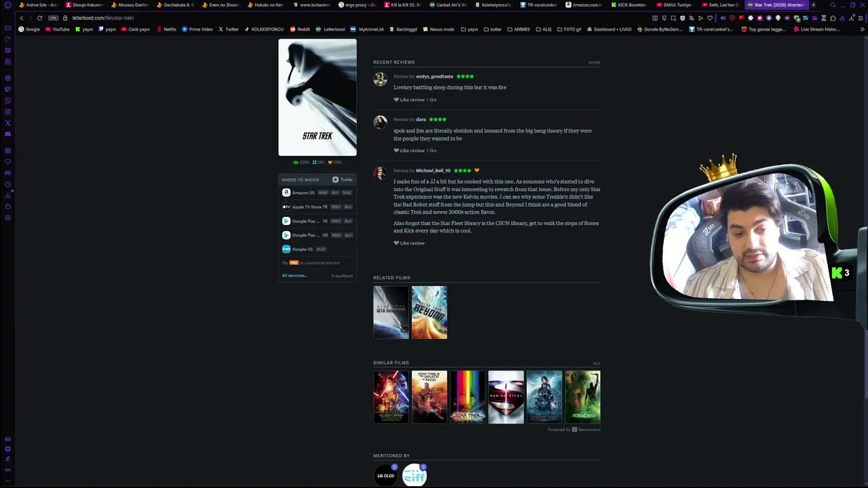This screenshot has width=868, height=488.
Task: Open a new browser tab with plus
Action: [813, 5]
